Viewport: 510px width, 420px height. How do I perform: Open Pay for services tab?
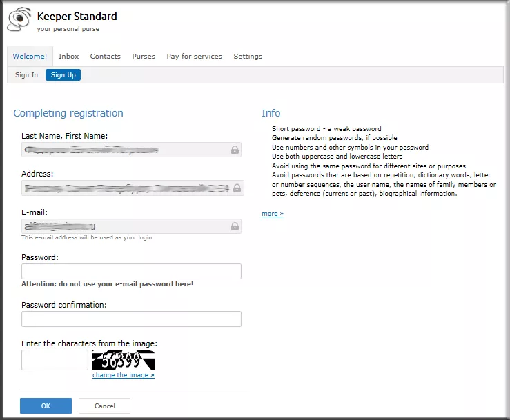[194, 57]
